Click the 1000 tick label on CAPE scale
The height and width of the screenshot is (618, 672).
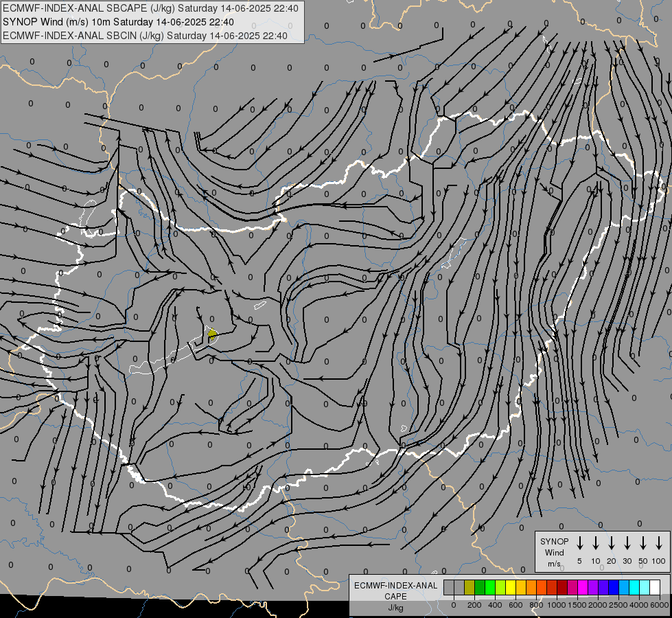coord(557,605)
